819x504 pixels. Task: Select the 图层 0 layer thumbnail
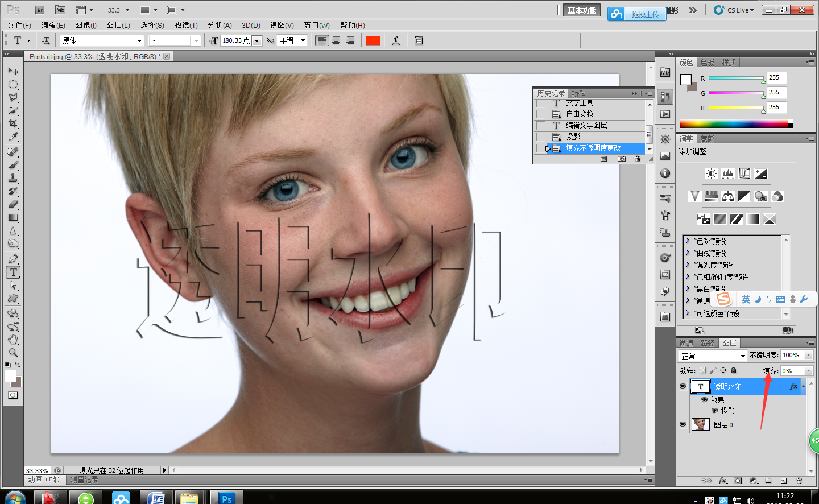[x=700, y=424]
